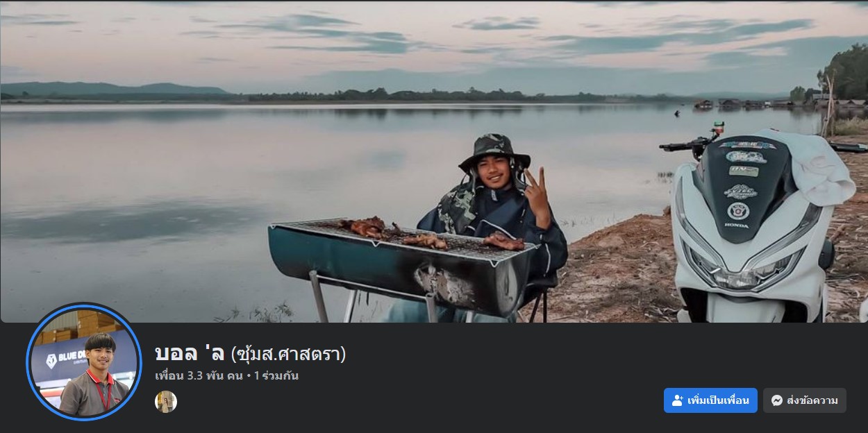Click the nickname (ซุ้มส.ศาสตรา) text
Image resolution: width=868 pixels, height=433 pixels.
(288, 354)
